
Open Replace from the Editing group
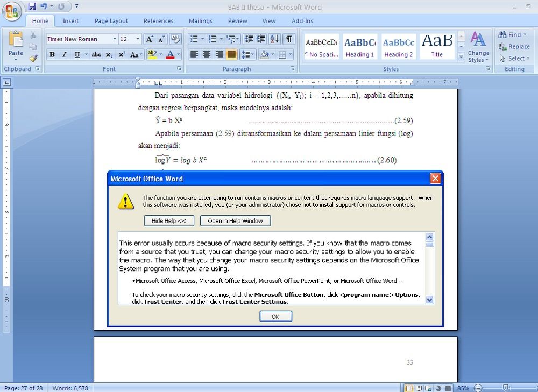[x=514, y=47]
